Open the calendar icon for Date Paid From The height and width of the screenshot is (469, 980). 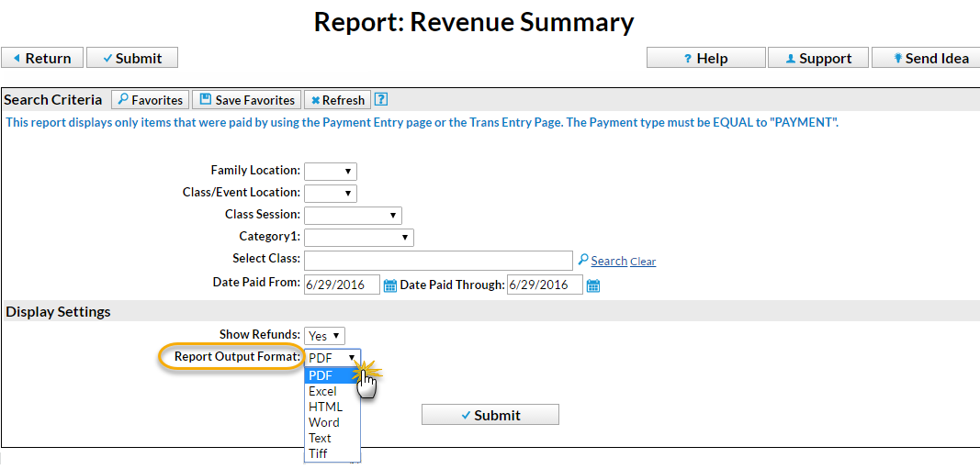coord(390,286)
